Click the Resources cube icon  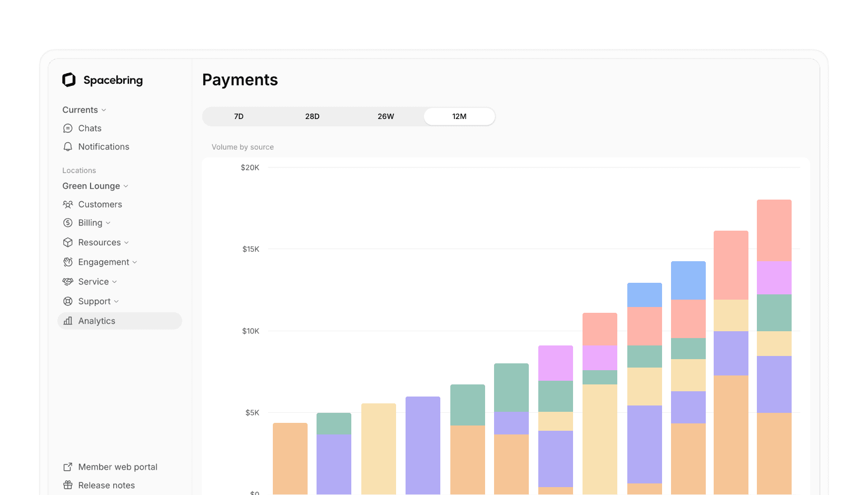coord(68,242)
